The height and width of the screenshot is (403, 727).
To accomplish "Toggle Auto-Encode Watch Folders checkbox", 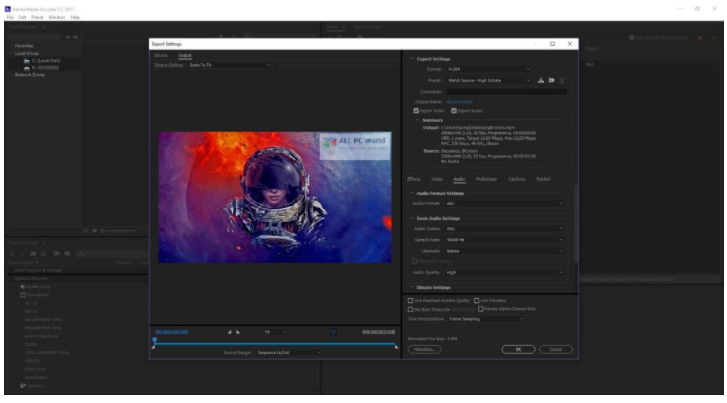I will tap(631, 38).
